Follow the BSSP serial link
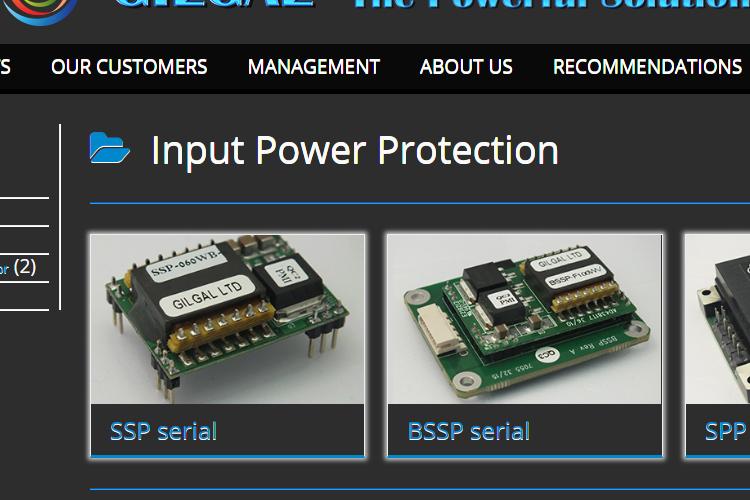 [469, 431]
